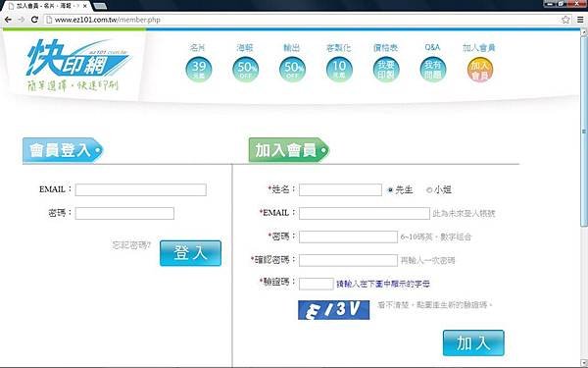Click the 簡單選擇・快速印刷 slogan
The width and height of the screenshot is (588, 368).
(x=73, y=85)
